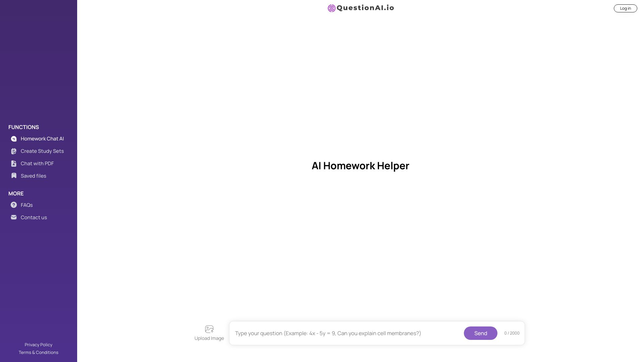Image resolution: width=644 pixels, height=362 pixels.
Task: Toggle the Chat with PDF panel
Action: pos(37,164)
